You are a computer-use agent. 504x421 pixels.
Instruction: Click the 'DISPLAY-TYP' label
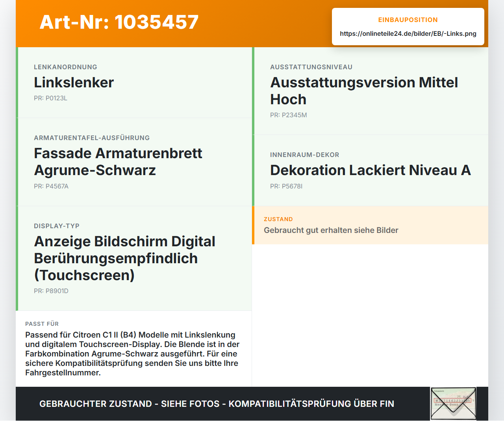point(57,226)
